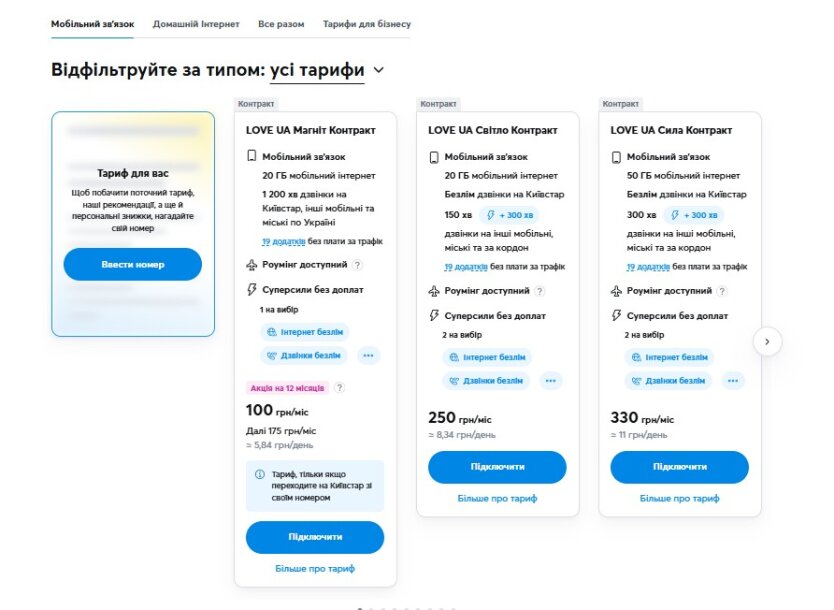Click roaming help icon in Магніт card
The image size is (834, 610).
point(358,265)
